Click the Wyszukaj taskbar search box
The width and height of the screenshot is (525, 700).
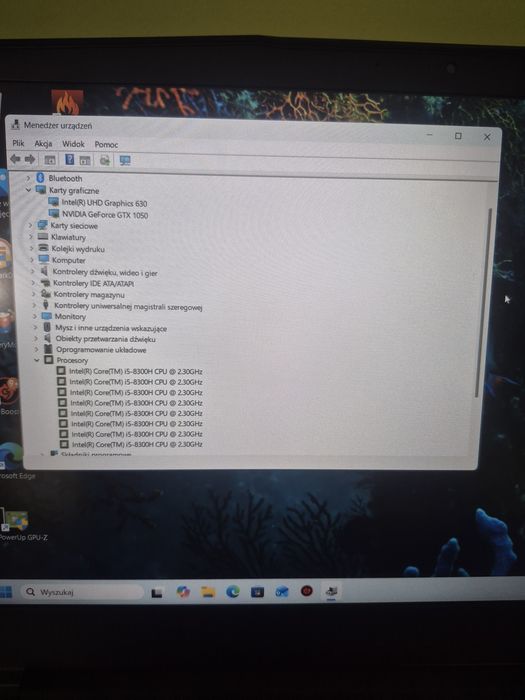coord(82,592)
